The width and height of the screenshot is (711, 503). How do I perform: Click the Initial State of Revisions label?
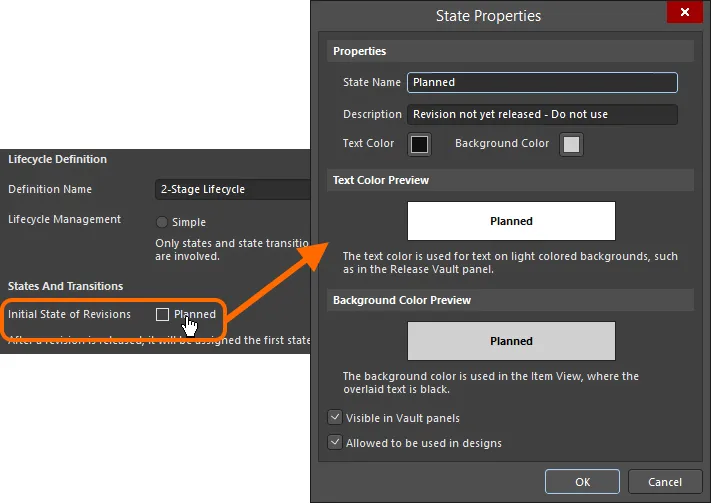pyautogui.click(x=69, y=314)
